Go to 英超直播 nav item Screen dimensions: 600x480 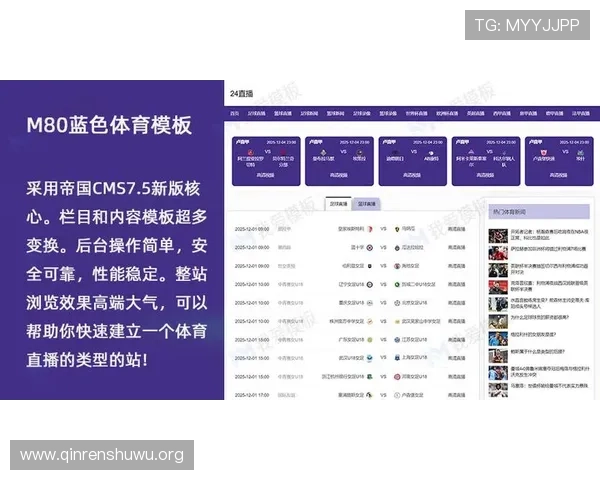(x=475, y=113)
